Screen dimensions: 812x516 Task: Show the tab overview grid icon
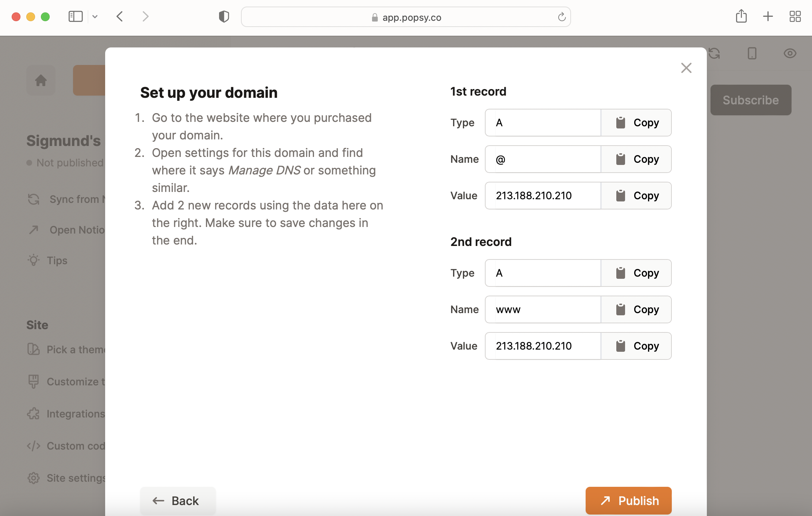[795, 16]
